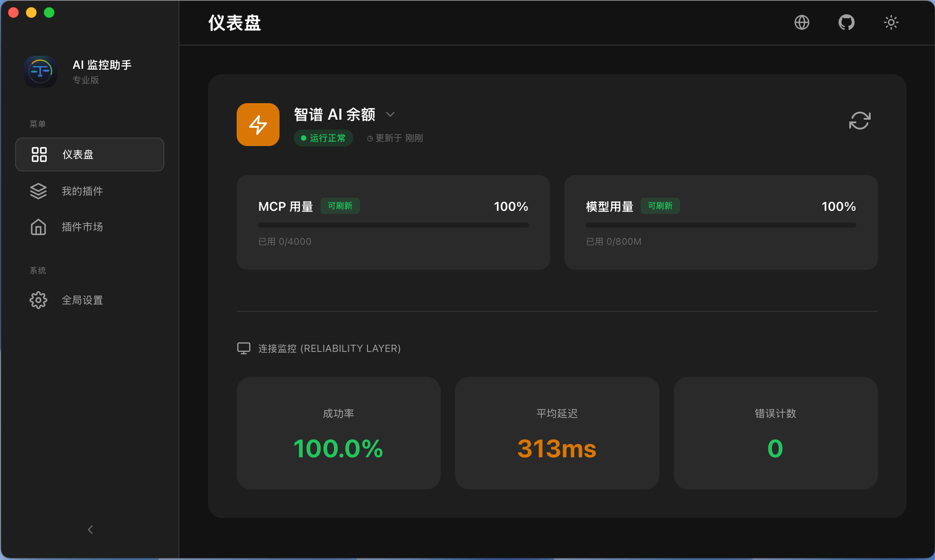Click the globe language icon
Viewport: 935px width, 560px height.
[x=801, y=22]
